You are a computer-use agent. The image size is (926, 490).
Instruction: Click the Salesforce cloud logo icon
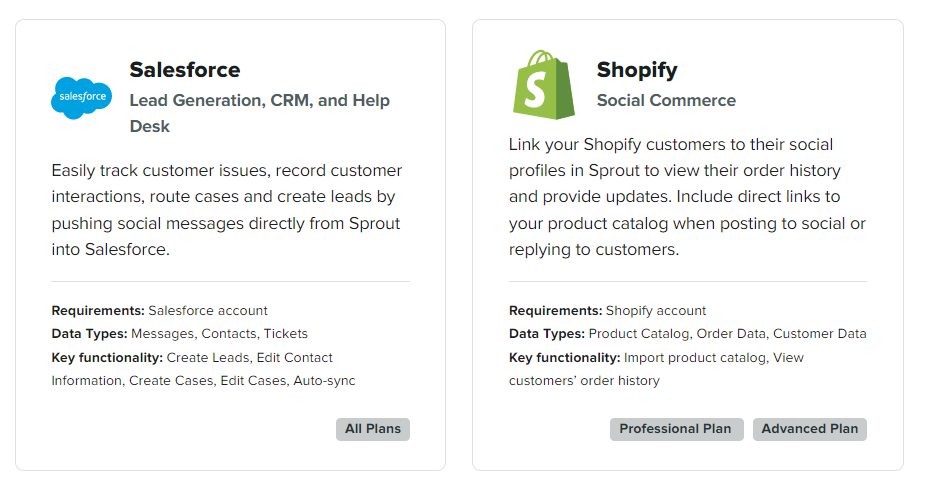pyautogui.click(x=81, y=97)
